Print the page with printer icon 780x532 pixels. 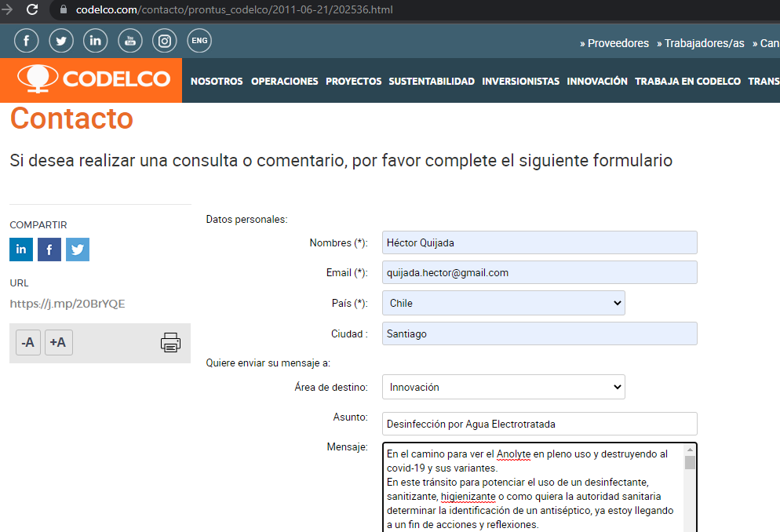[x=170, y=343]
